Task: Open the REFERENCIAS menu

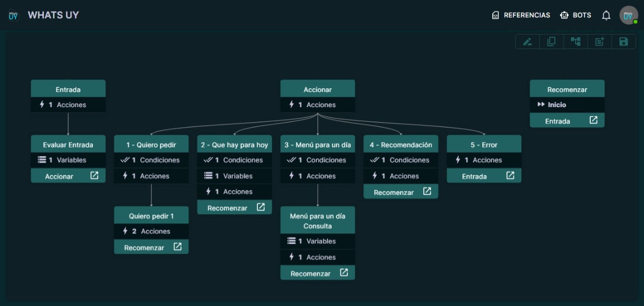Action: [521, 15]
